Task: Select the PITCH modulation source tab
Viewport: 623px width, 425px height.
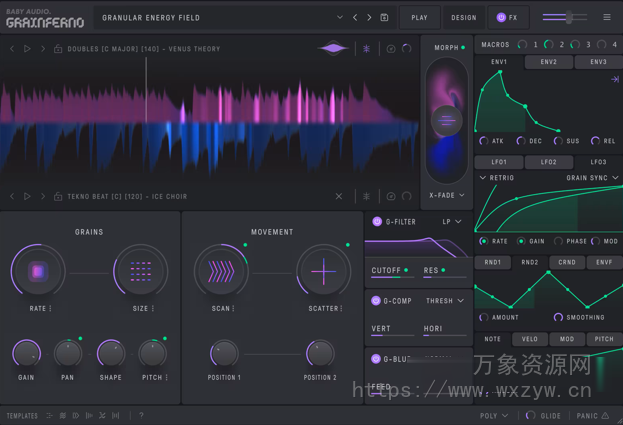Action: (x=604, y=339)
